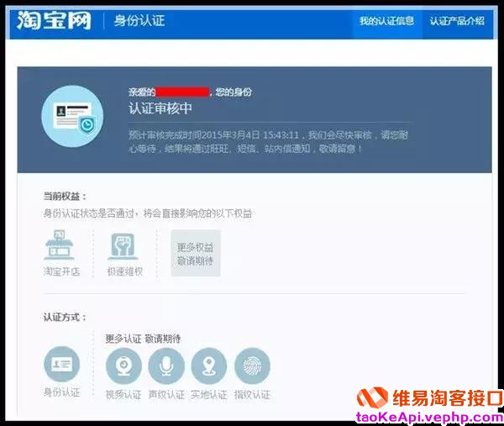Select the 实地认证 location pin icon

pyautogui.click(x=209, y=366)
